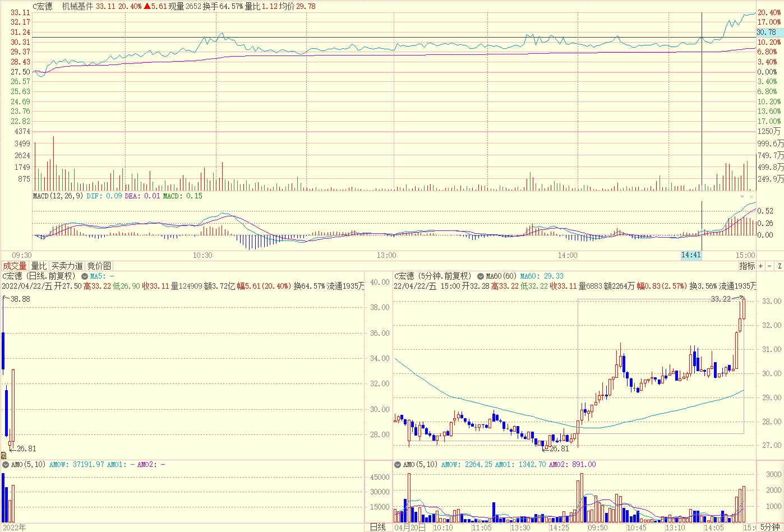Switch to the 成交量 tab
Image resolution: width=784 pixels, height=532 pixels.
pyautogui.click(x=15, y=266)
